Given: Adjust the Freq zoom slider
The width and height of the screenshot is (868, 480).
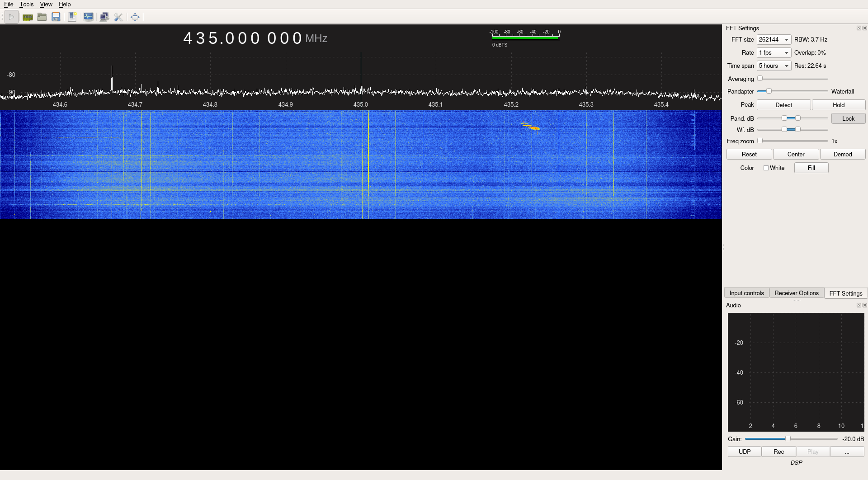Looking at the screenshot, I should [x=793, y=141].
